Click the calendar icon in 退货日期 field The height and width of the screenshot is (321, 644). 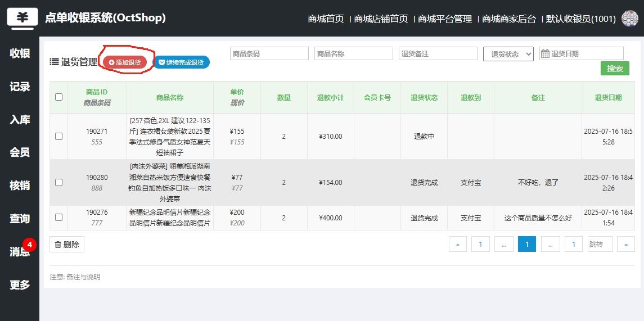click(545, 53)
